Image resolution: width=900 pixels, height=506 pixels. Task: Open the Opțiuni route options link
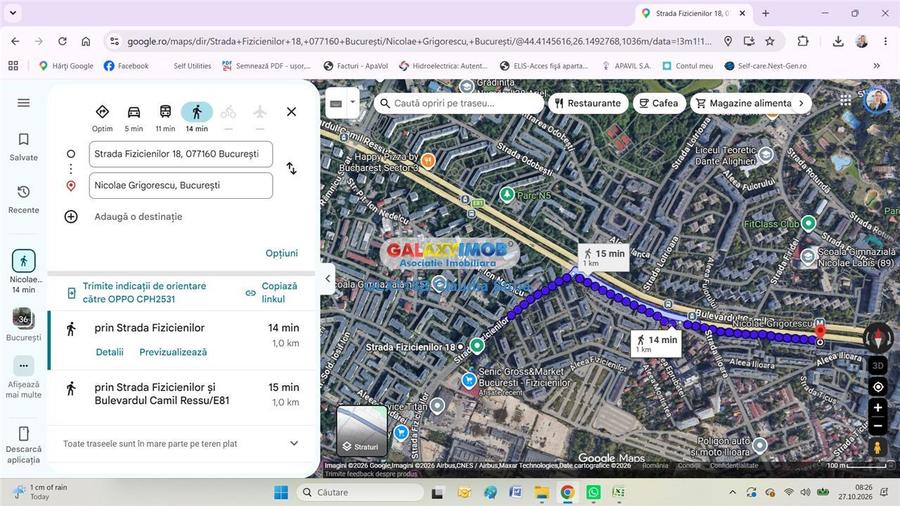tap(281, 253)
